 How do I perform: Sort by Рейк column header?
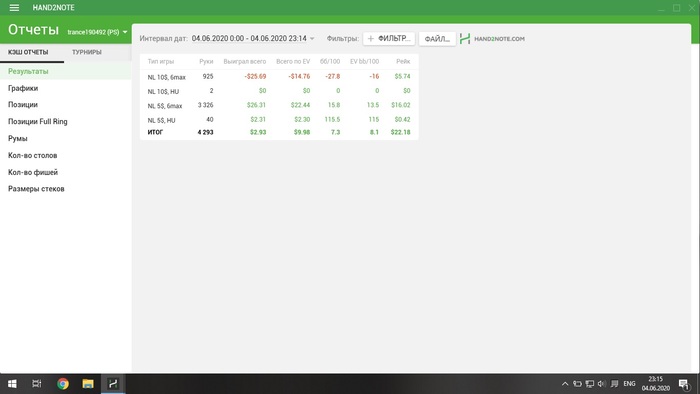pyautogui.click(x=403, y=62)
